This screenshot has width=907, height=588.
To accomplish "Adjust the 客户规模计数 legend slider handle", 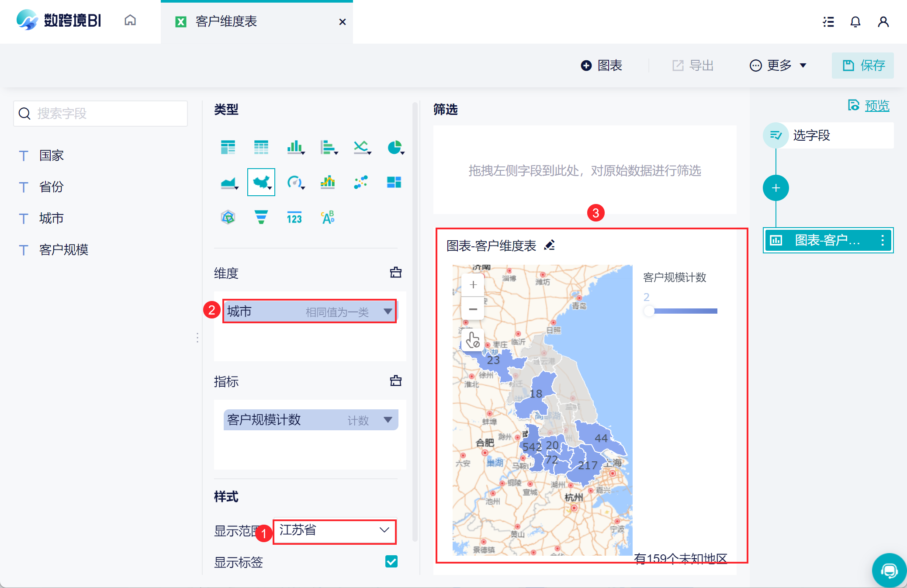I will tap(649, 311).
